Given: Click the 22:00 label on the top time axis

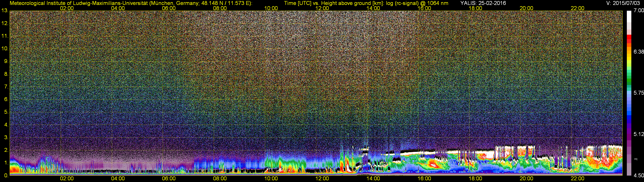Looking at the screenshot, I should (577, 8).
